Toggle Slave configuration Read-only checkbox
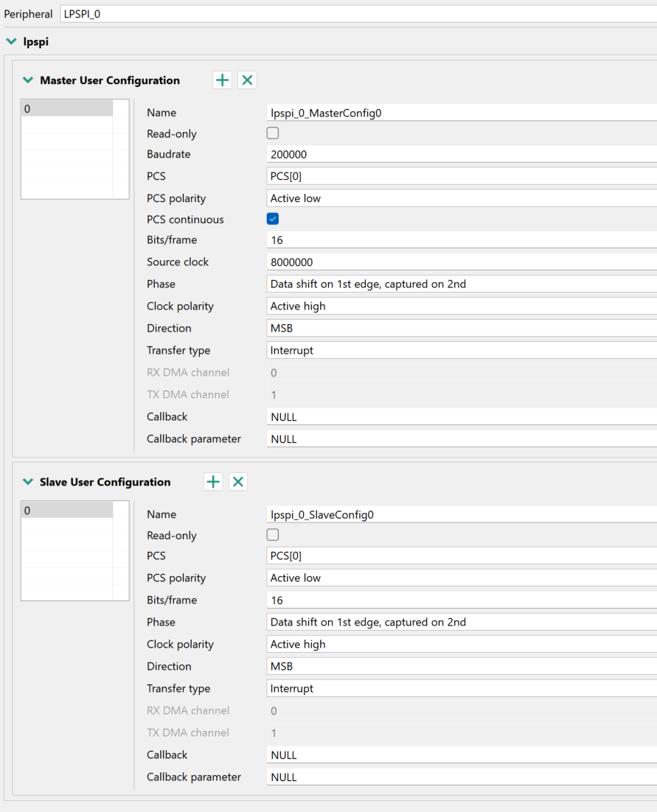This screenshot has height=812, width=657. click(273, 535)
